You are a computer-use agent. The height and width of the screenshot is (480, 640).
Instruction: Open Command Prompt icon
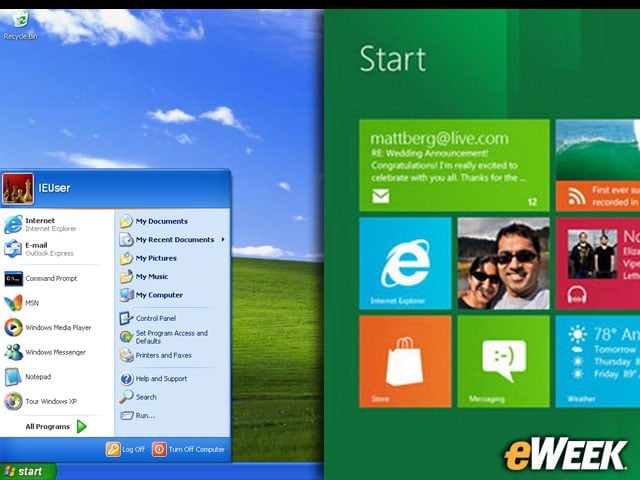tap(13, 278)
